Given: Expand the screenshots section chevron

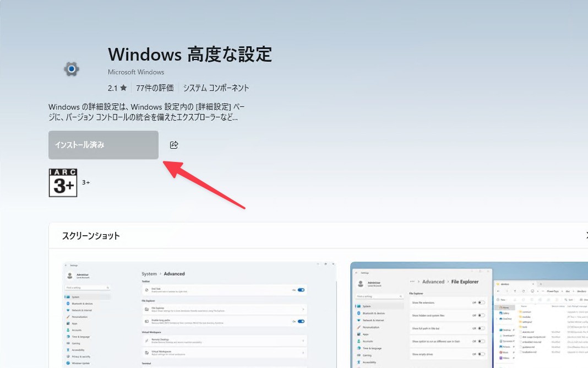Looking at the screenshot, I should pos(586,236).
